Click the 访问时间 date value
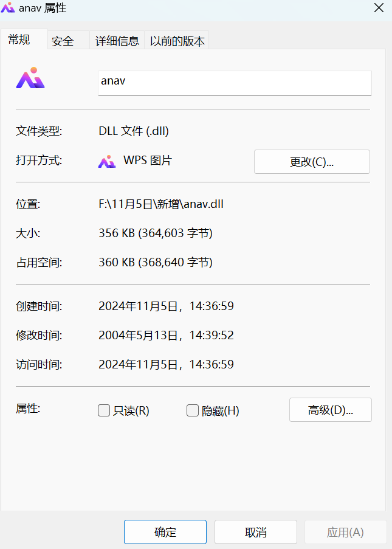Viewport: 392px width, 549px height. [167, 365]
